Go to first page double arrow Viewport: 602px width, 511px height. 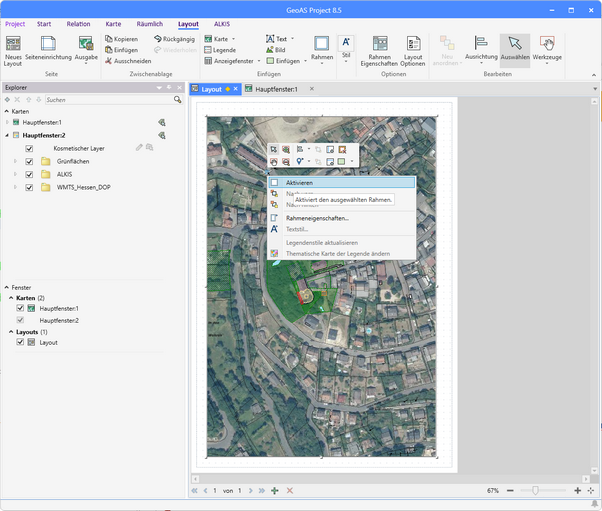click(195, 491)
